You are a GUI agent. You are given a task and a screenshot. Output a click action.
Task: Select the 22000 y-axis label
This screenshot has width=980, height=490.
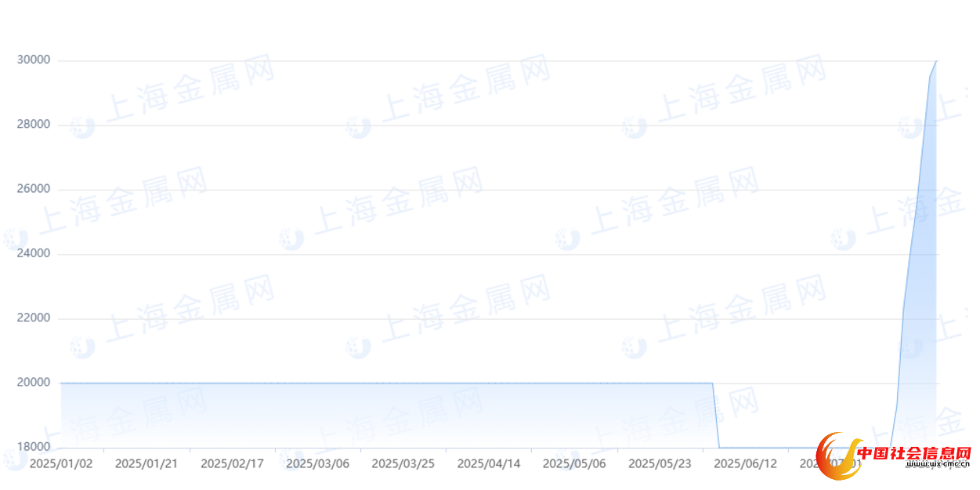(34, 318)
